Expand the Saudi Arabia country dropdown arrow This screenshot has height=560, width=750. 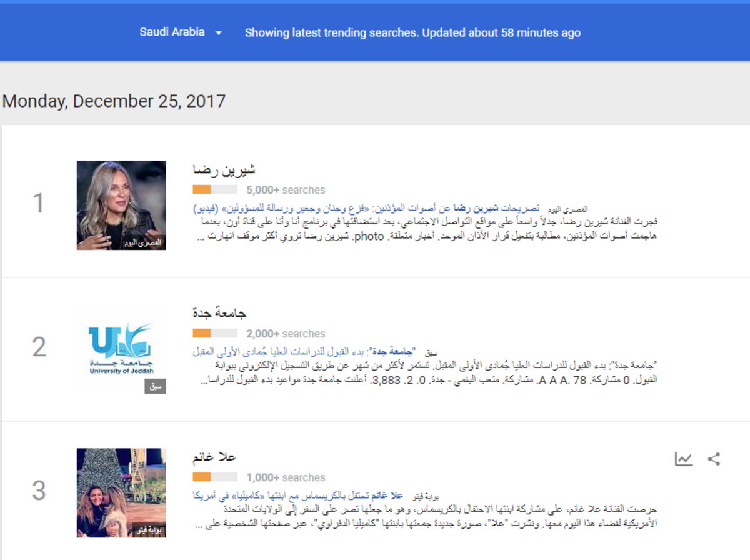click(218, 33)
